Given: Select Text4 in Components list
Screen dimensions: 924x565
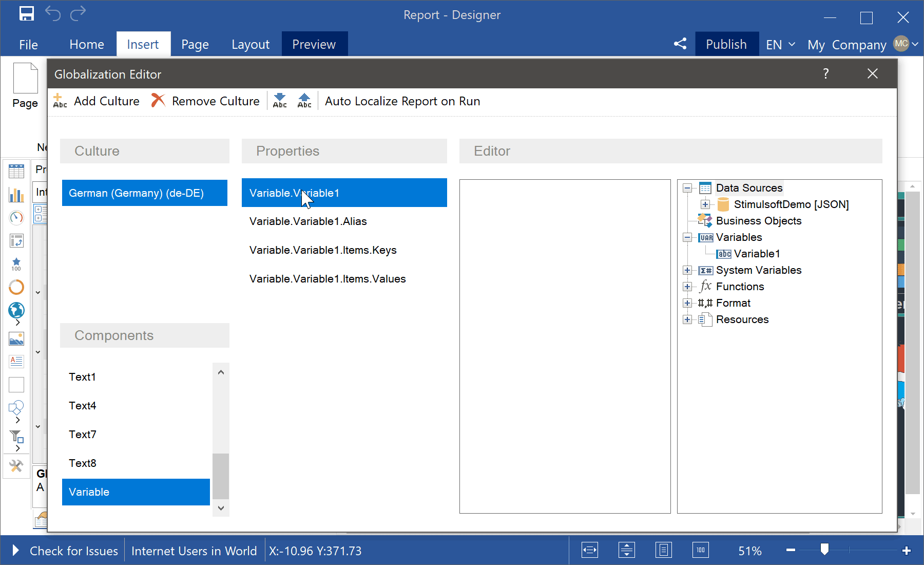Looking at the screenshot, I should (x=136, y=406).
